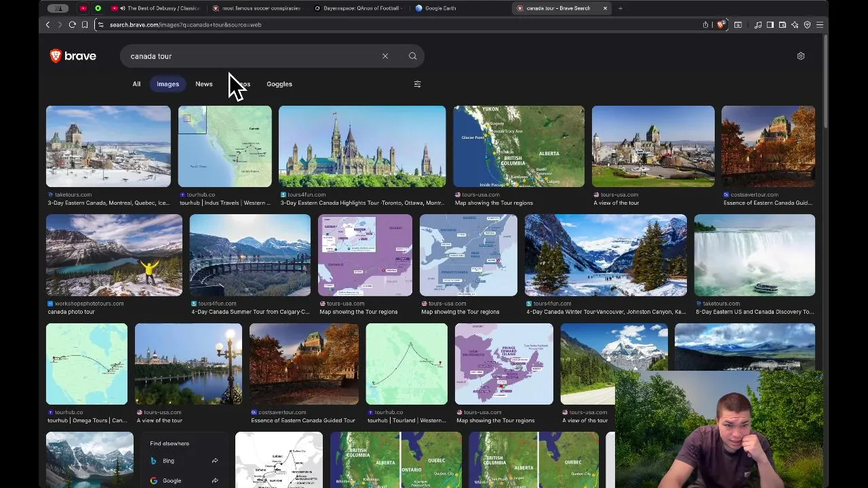This screenshot has width=868, height=488.
Task: Open the Brave VPN shield icon
Action: 807,24
